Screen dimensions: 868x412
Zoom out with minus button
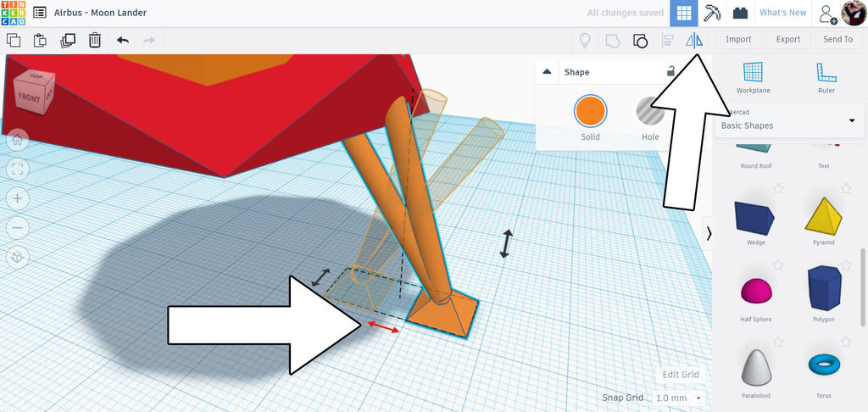[17, 227]
